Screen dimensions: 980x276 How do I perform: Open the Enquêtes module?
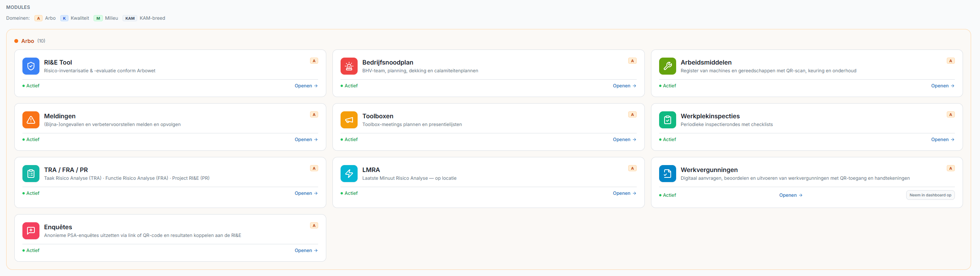tap(306, 250)
